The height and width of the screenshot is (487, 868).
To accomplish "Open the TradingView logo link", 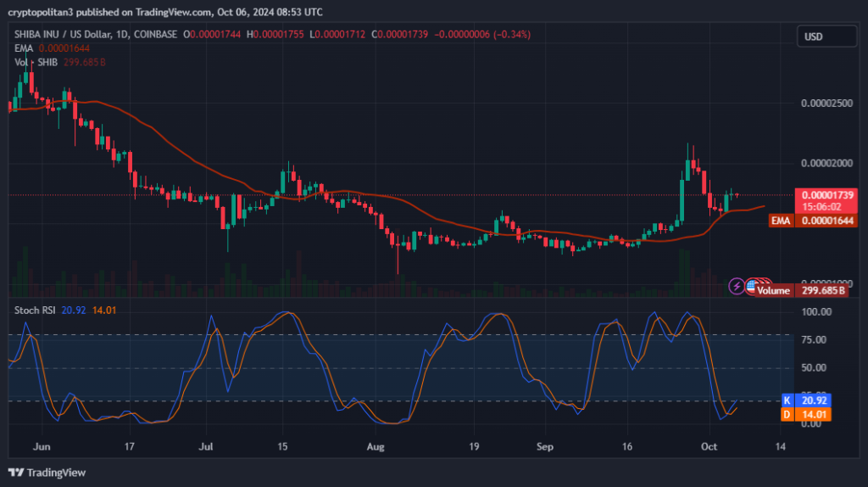I will [47, 473].
